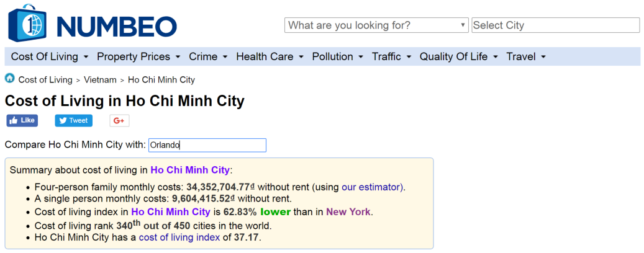
Task: Click the Twitter Tweet button
Action: coord(73,120)
